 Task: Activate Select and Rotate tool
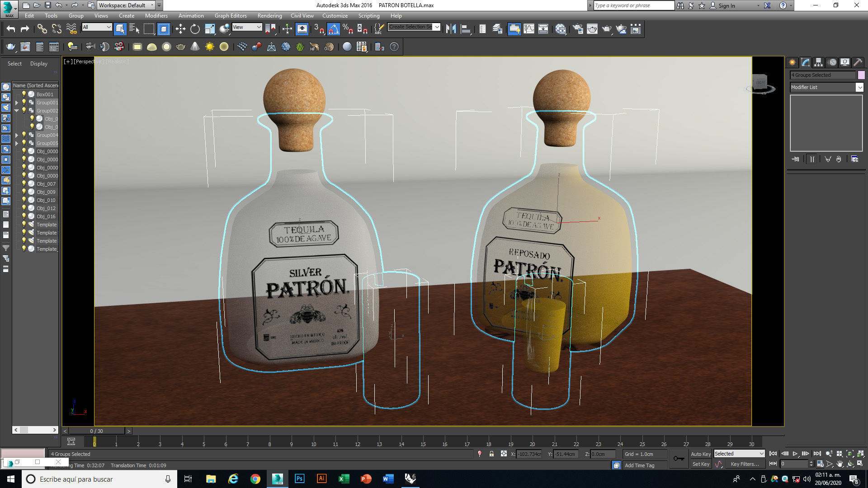coord(195,29)
